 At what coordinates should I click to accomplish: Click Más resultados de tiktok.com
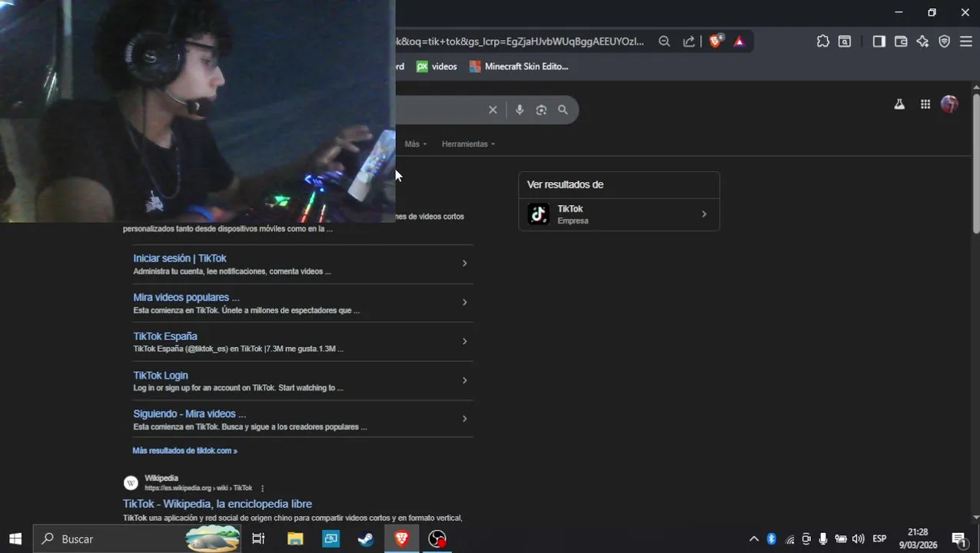(184, 451)
